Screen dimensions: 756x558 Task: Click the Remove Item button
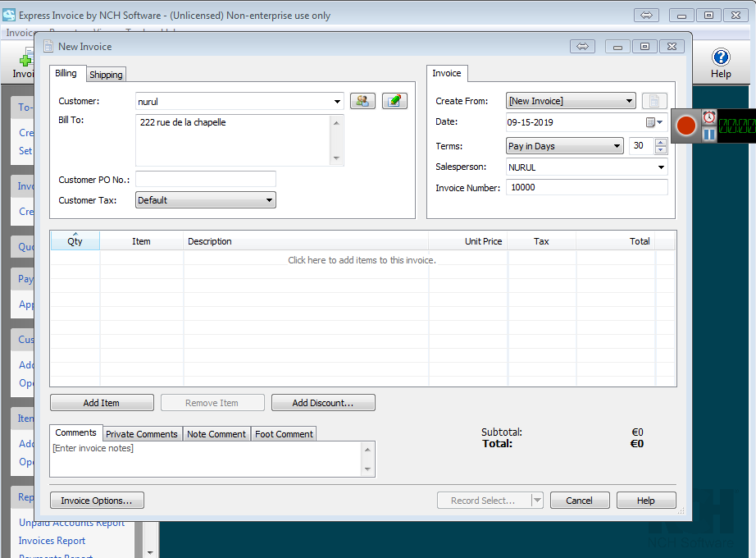pos(212,403)
